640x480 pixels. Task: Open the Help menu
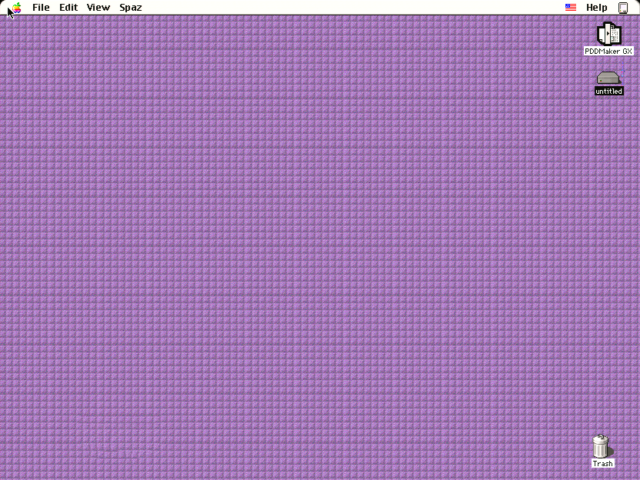pos(596,7)
